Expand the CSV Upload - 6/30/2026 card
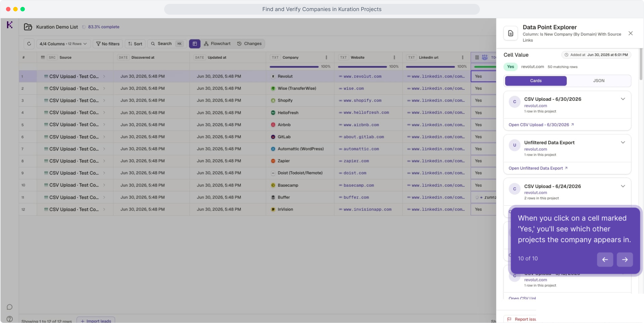The image size is (644, 323). pyautogui.click(x=623, y=99)
